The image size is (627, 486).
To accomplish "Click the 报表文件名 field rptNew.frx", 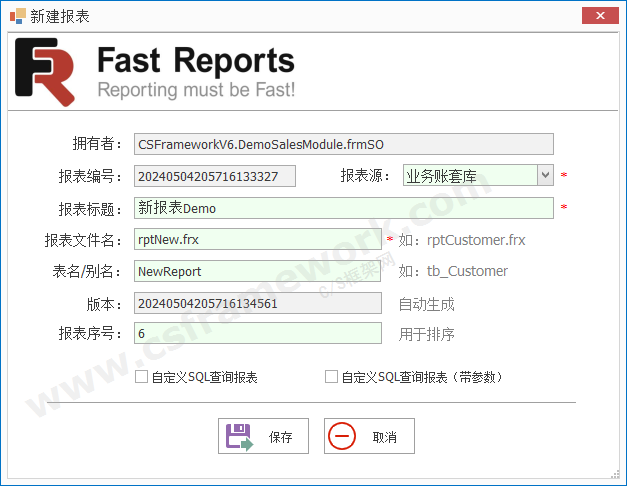I will tap(258, 239).
